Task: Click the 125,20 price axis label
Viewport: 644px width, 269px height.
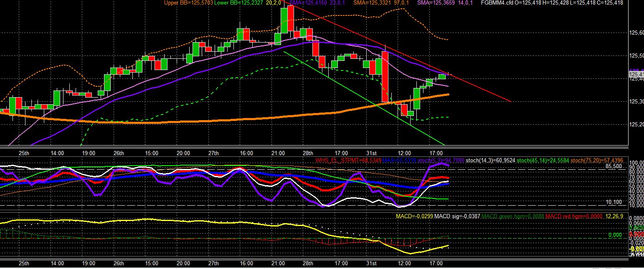Action: [x=636, y=125]
